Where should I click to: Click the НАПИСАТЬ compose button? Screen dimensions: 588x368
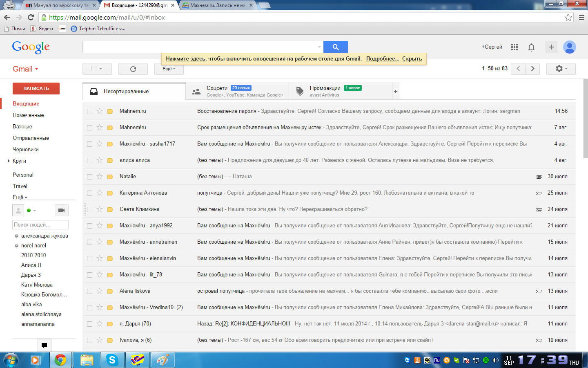tap(36, 88)
